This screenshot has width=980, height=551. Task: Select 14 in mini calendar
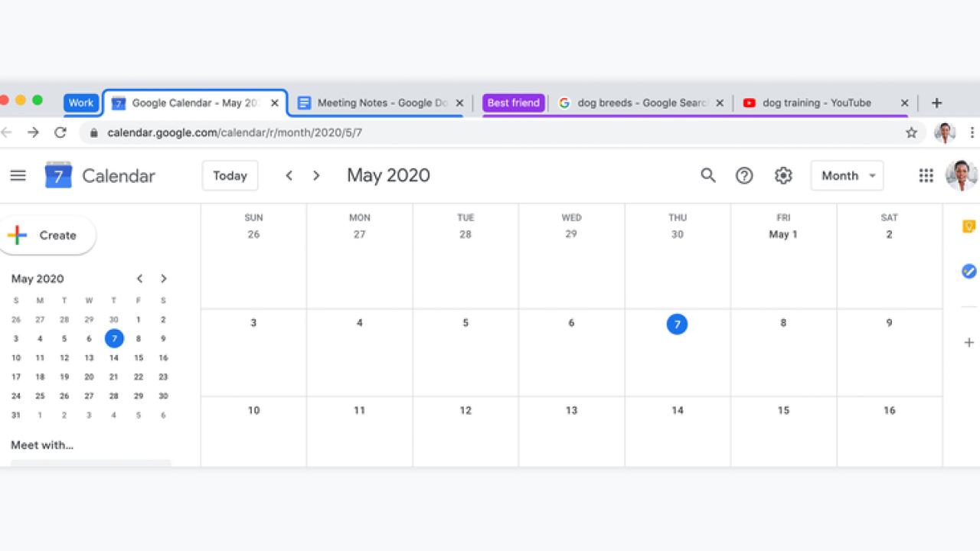click(114, 357)
